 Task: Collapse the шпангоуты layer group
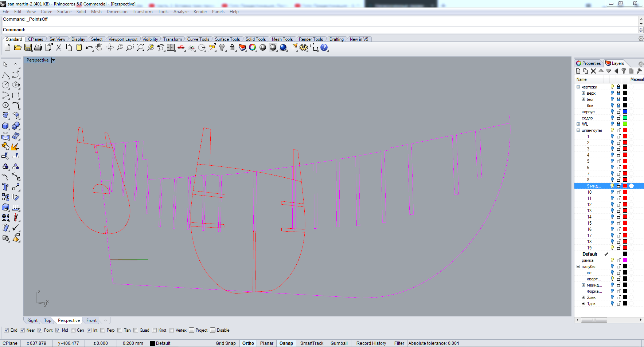click(578, 130)
